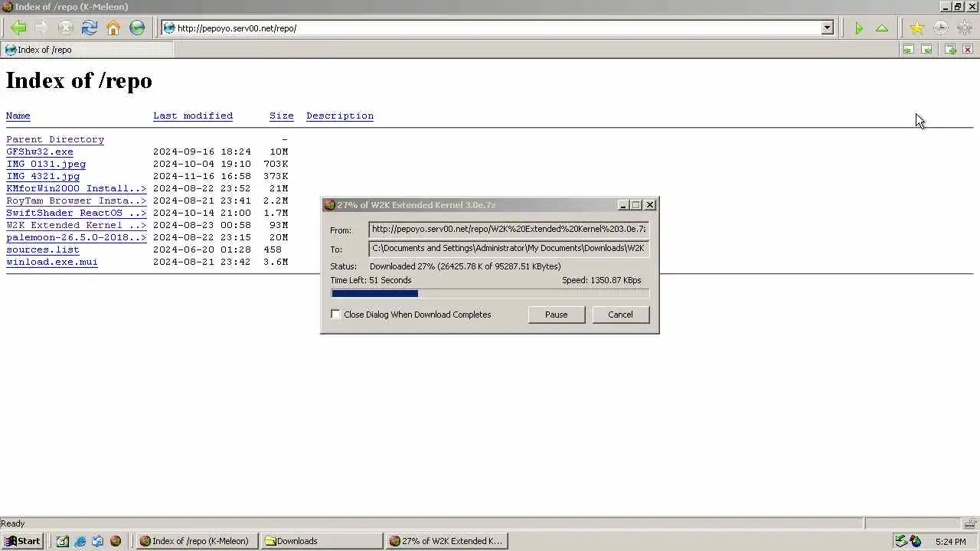Click the '93M' size text
This screenshot has height=551, width=980.
tap(279, 225)
